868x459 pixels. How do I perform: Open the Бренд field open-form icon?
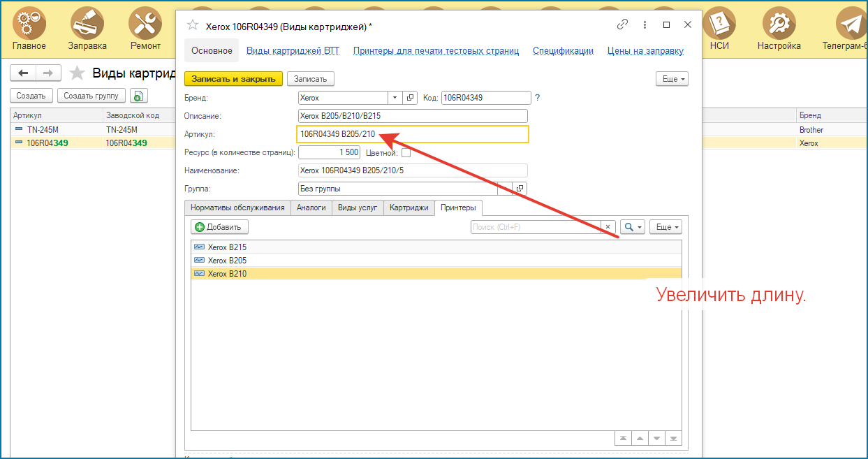[411, 98]
